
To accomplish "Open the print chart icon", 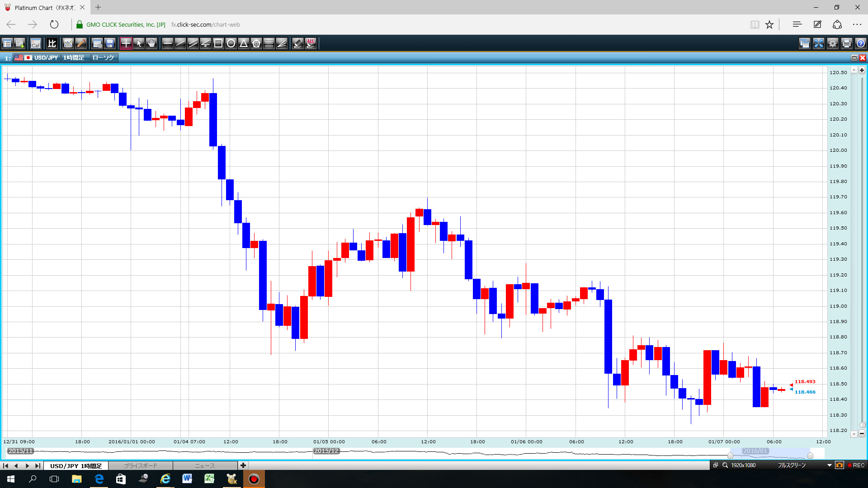I will tap(847, 43).
